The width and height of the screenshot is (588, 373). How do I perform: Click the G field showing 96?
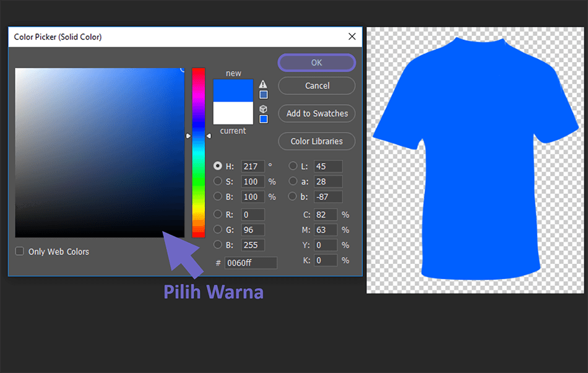tap(253, 230)
